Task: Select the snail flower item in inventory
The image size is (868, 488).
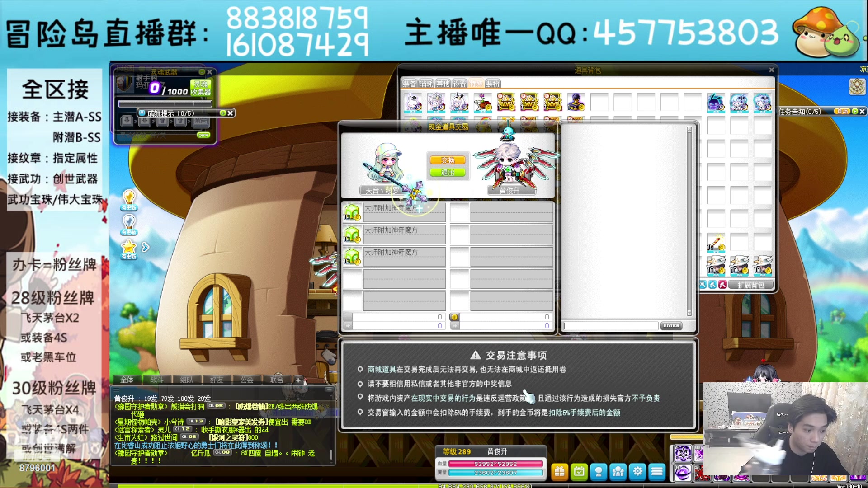Action: 482,103
